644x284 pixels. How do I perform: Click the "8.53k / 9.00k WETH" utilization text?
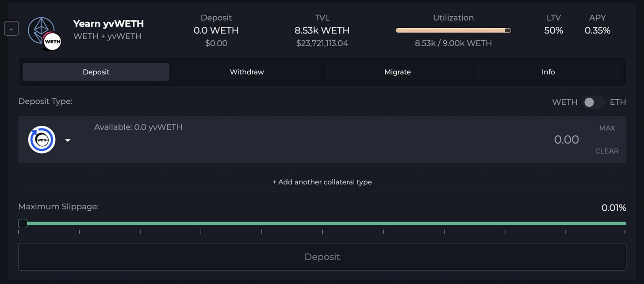(x=453, y=43)
